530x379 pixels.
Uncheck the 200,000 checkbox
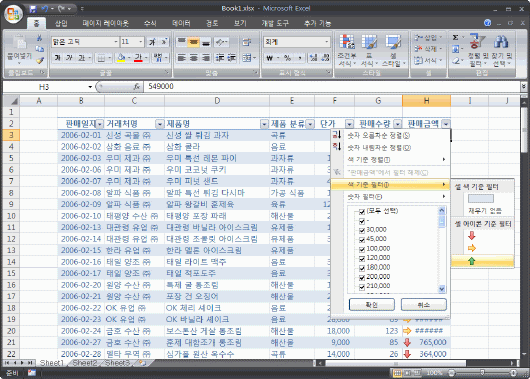click(x=362, y=277)
